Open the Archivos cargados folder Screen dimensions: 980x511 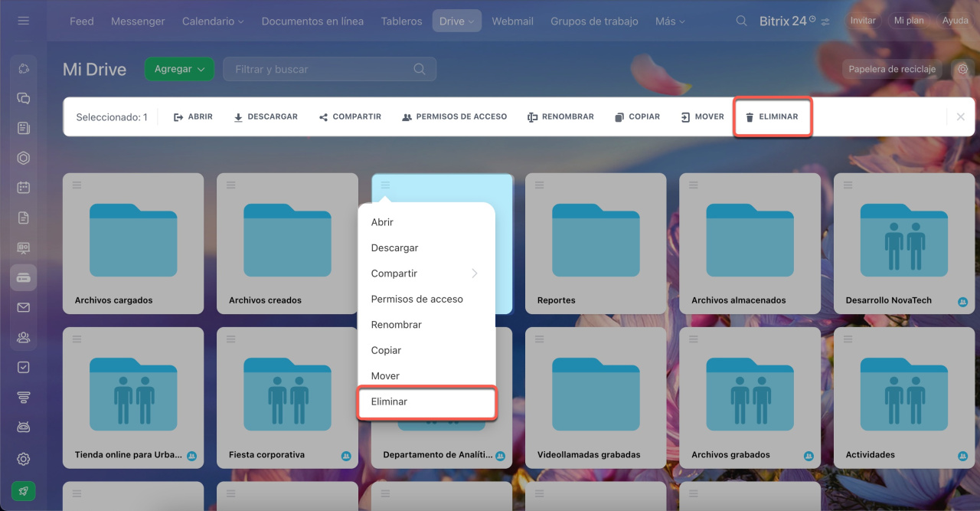(133, 244)
